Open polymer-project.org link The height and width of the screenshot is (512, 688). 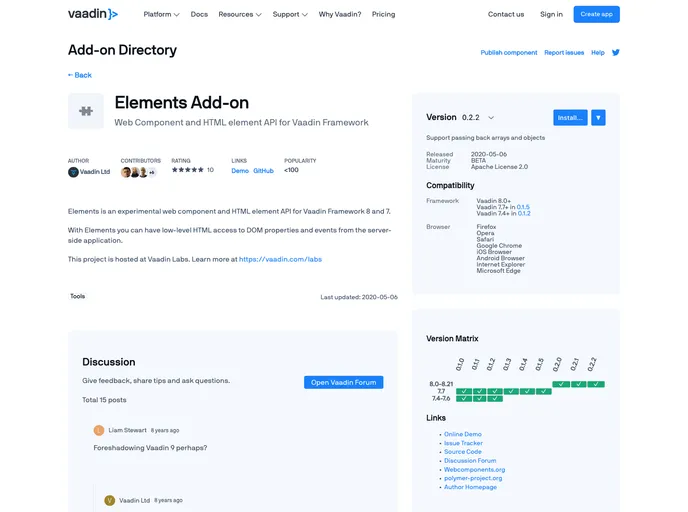[473, 478]
